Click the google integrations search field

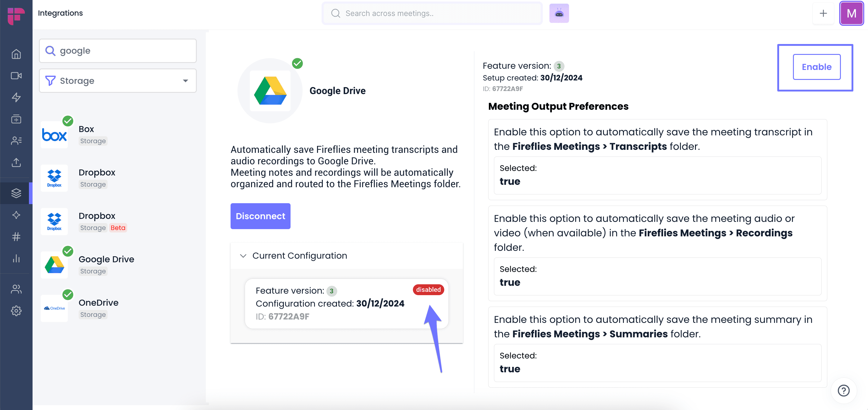tap(118, 51)
